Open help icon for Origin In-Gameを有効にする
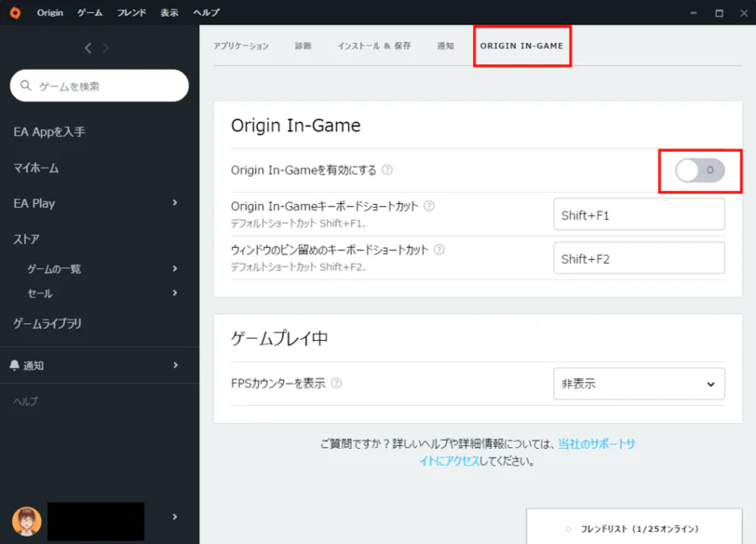The width and height of the screenshot is (756, 544). (387, 170)
